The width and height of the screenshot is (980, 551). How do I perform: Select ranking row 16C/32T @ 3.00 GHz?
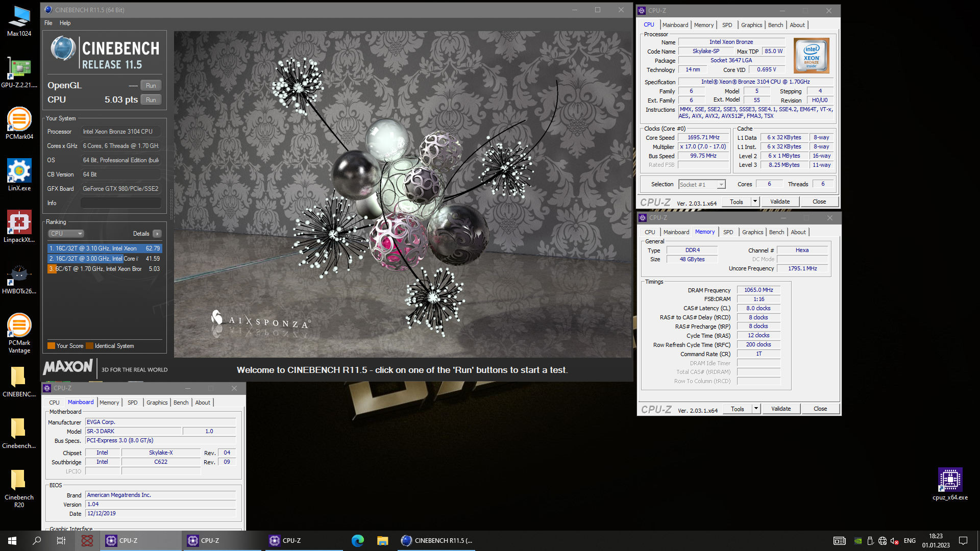[105, 259]
